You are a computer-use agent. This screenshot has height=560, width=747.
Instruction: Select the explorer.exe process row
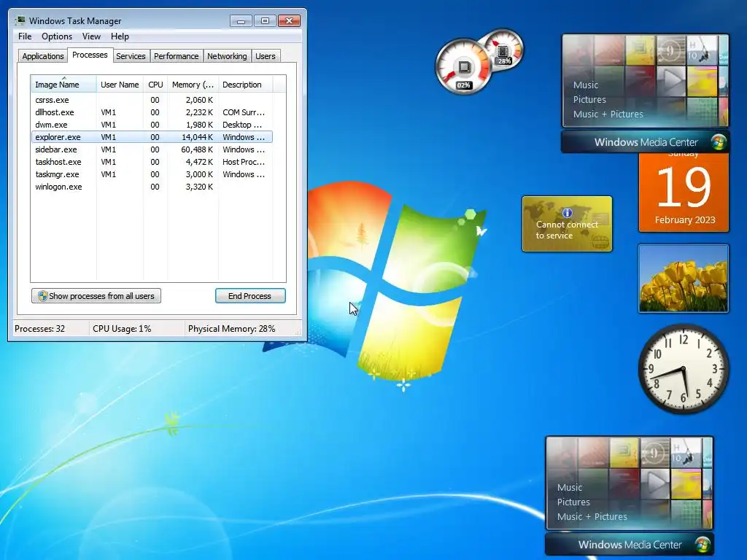[x=152, y=137]
